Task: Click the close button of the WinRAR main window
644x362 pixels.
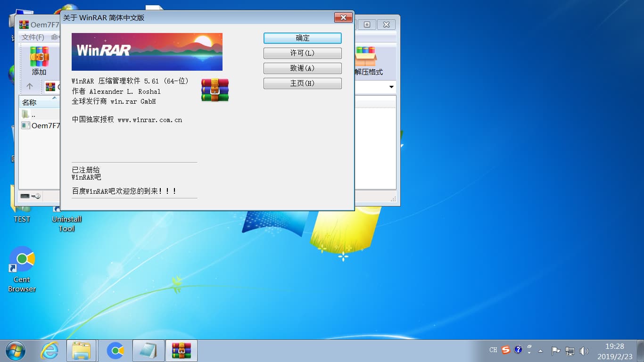Action: pyautogui.click(x=387, y=25)
